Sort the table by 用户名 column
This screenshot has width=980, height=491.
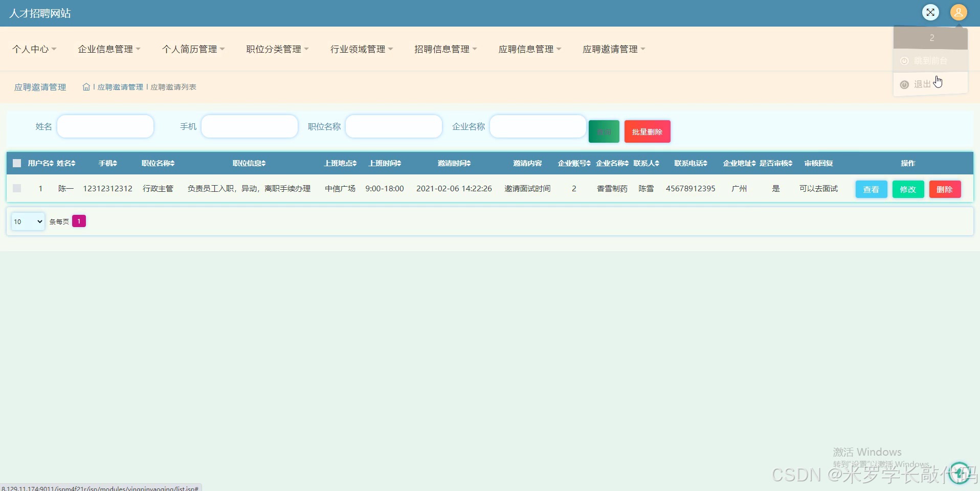tap(40, 163)
